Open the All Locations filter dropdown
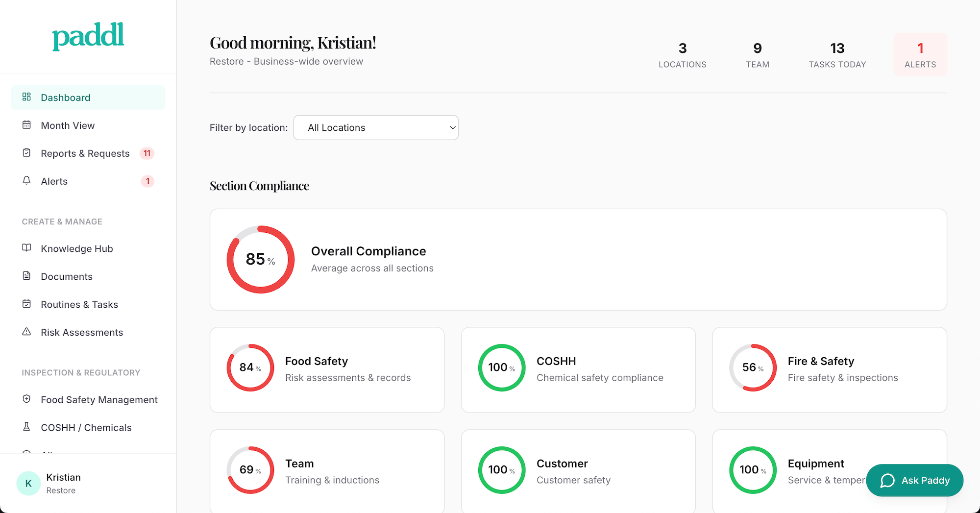Image resolution: width=980 pixels, height=513 pixels. [x=376, y=127]
